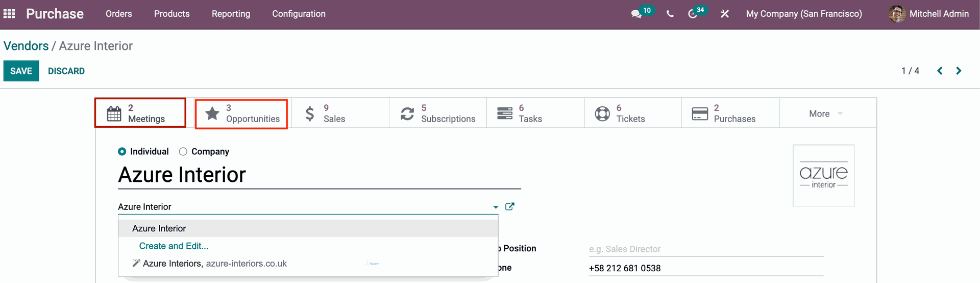Open the Configuration menu
The width and height of the screenshot is (980, 283).
point(299,14)
